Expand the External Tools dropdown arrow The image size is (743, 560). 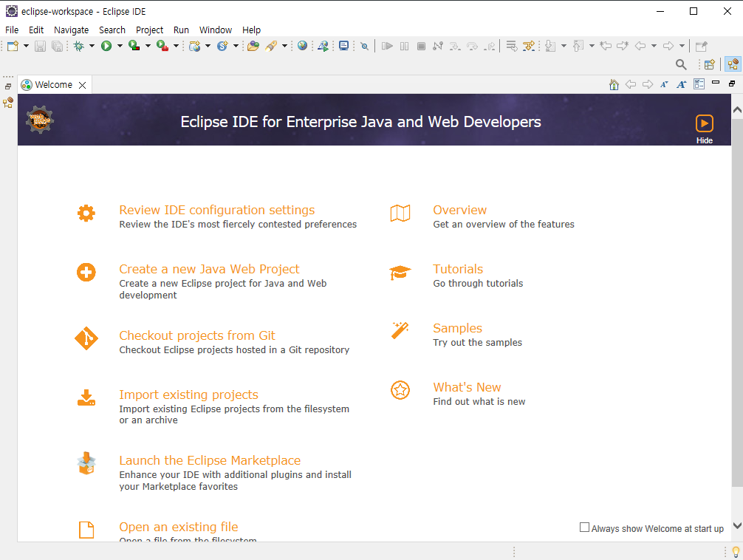pyautogui.click(x=176, y=46)
